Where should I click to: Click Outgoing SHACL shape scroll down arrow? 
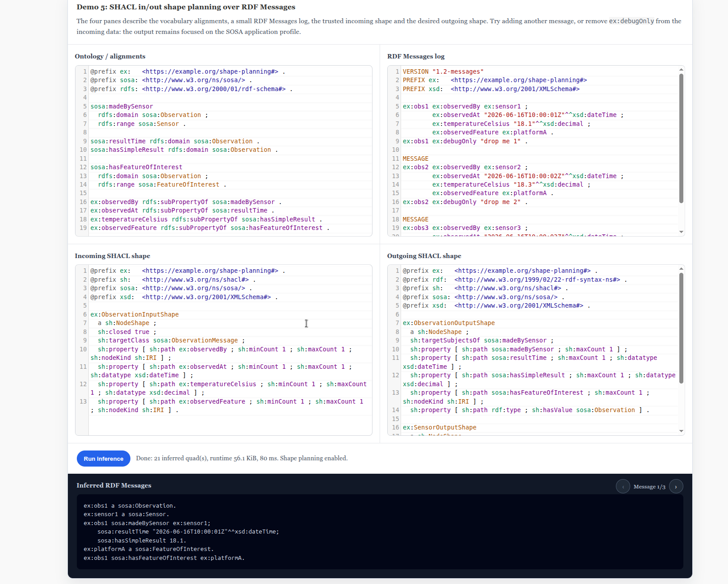click(x=681, y=431)
